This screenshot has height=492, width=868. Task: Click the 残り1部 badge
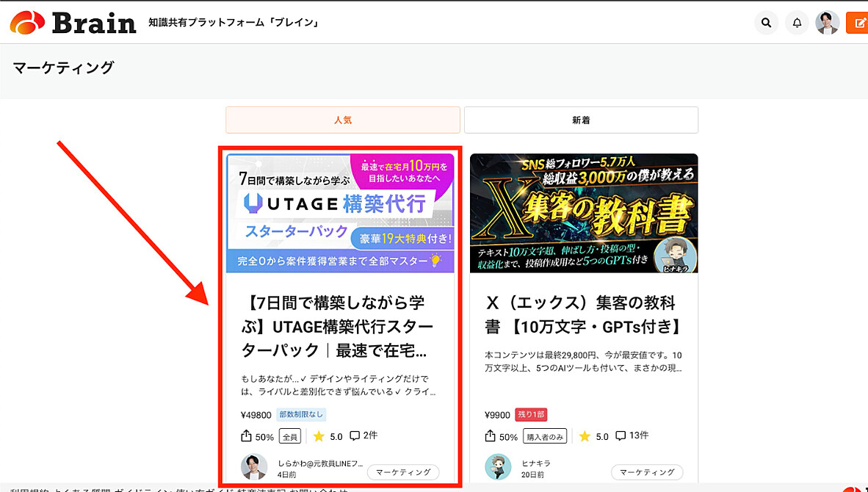[531, 414]
